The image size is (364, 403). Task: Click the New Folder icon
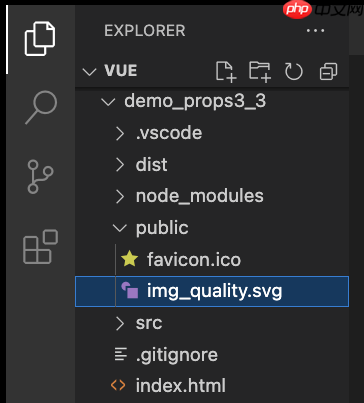point(260,71)
